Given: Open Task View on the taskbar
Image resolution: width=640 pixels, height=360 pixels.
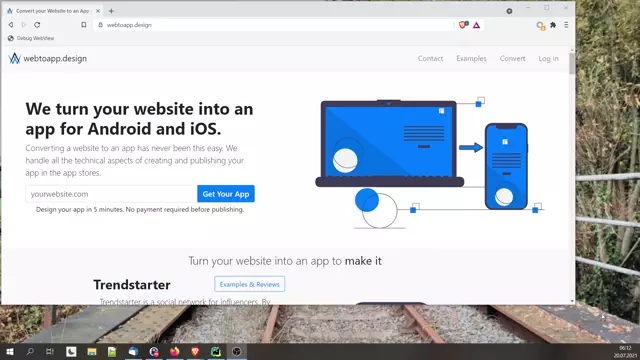Looking at the screenshot, I should click(50, 351).
